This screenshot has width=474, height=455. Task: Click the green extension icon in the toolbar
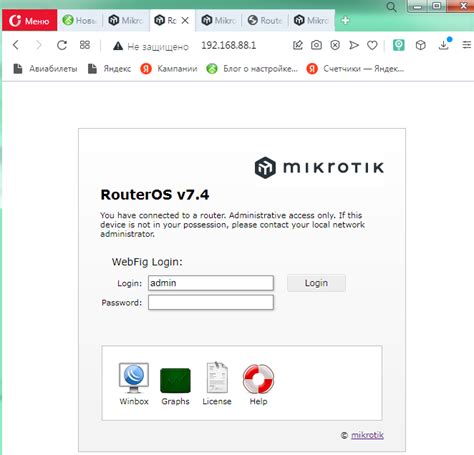pos(398,45)
